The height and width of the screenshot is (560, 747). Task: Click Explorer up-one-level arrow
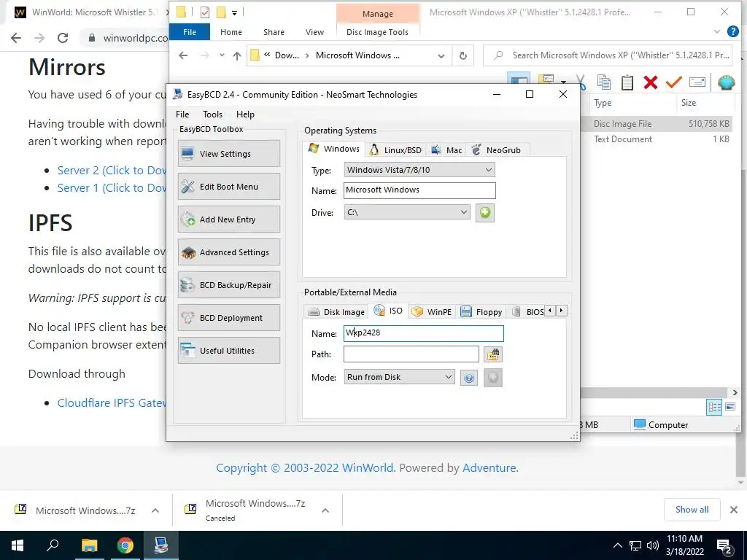click(x=237, y=55)
